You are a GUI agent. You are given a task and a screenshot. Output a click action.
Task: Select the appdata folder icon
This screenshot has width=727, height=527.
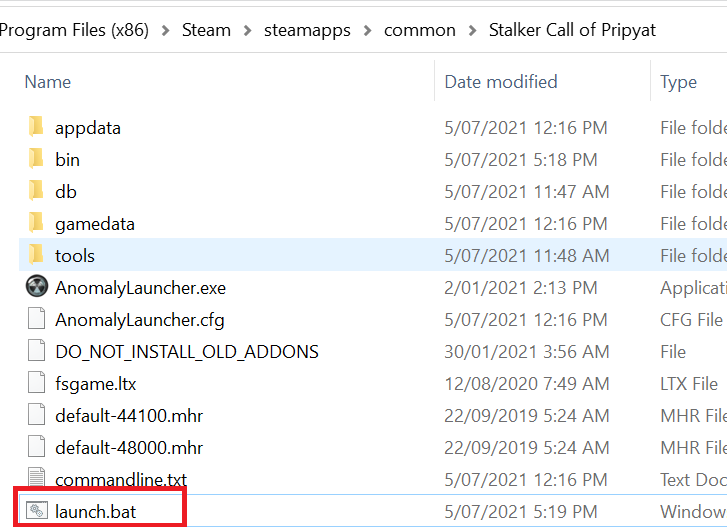coord(37,127)
